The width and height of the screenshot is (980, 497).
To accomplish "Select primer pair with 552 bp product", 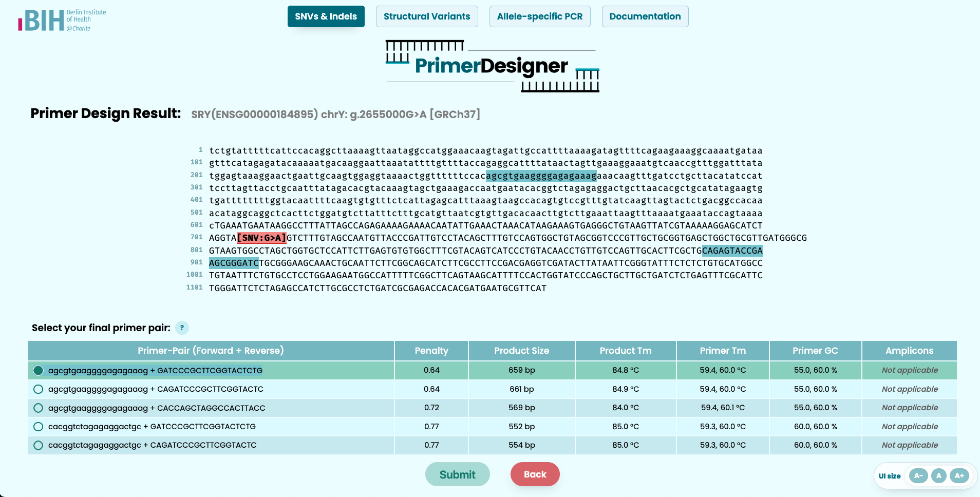I will pyautogui.click(x=38, y=427).
